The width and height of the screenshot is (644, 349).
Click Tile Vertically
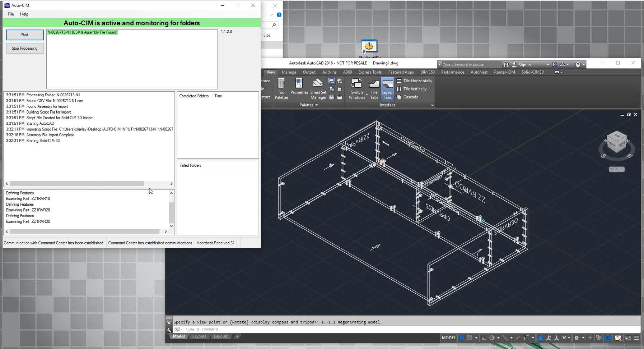tap(412, 89)
